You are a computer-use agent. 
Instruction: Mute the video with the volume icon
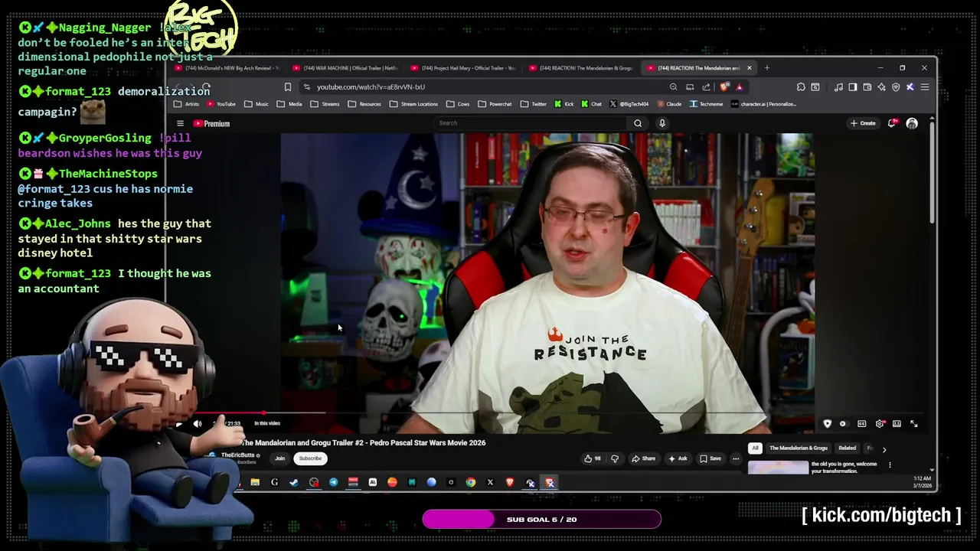point(198,423)
